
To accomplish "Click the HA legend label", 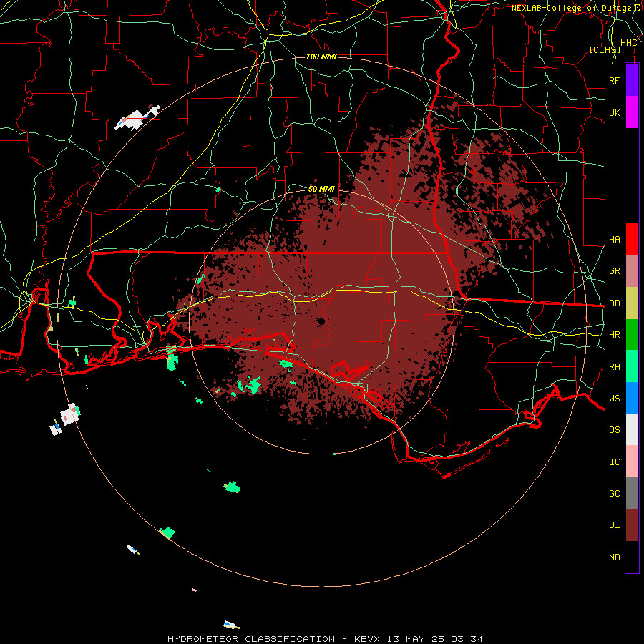I will [614, 240].
